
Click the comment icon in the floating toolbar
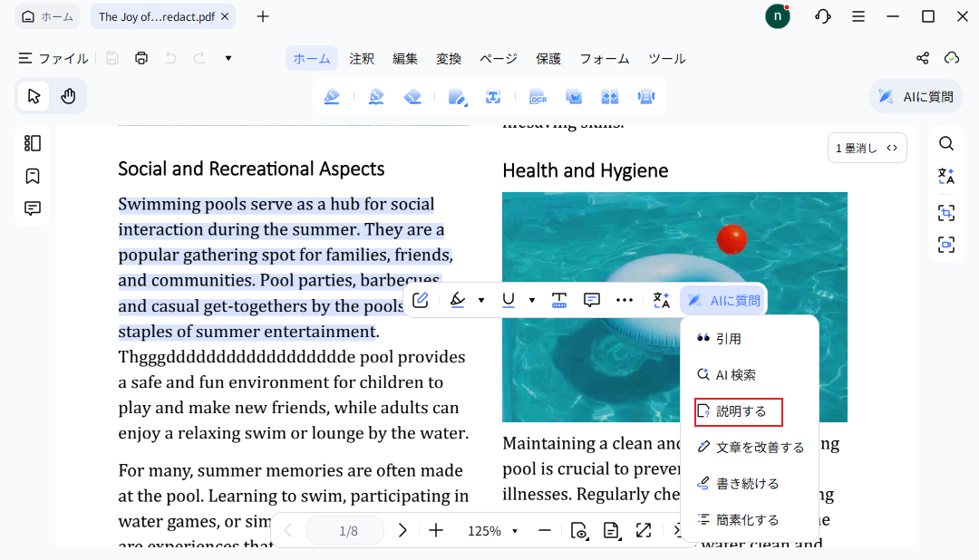592,299
